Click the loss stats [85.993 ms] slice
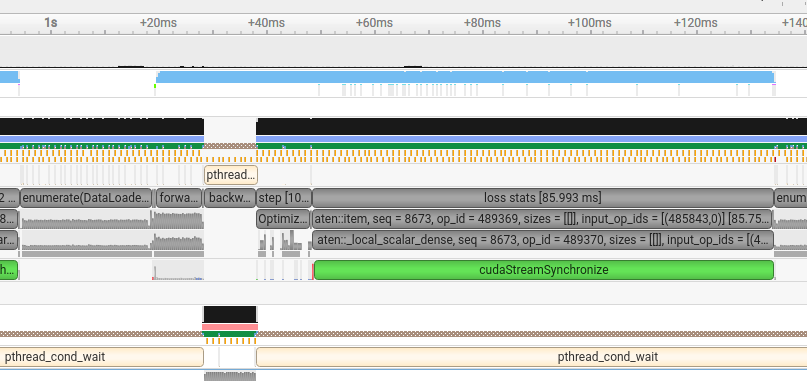The height and width of the screenshot is (381, 807). [x=542, y=198]
